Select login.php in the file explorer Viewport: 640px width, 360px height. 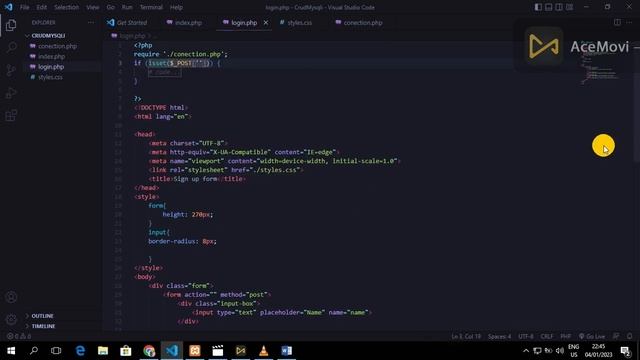pyautogui.click(x=51, y=67)
